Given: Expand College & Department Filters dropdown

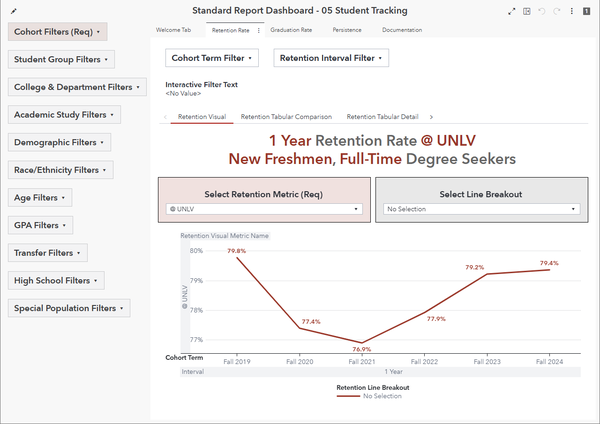Looking at the screenshot, I should [x=77, y=87].
